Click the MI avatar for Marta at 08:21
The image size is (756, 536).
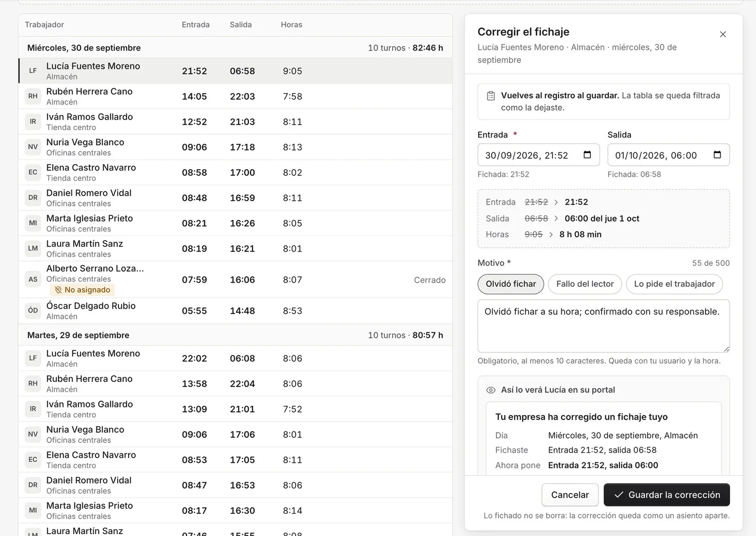(33, 223)
